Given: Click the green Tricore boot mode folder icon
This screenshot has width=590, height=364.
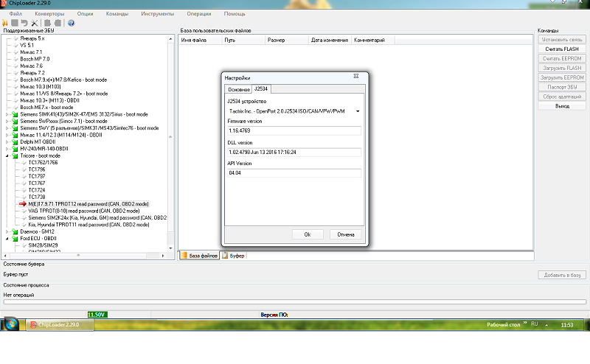Looking at the screenshot, I should tap(13, 155).
